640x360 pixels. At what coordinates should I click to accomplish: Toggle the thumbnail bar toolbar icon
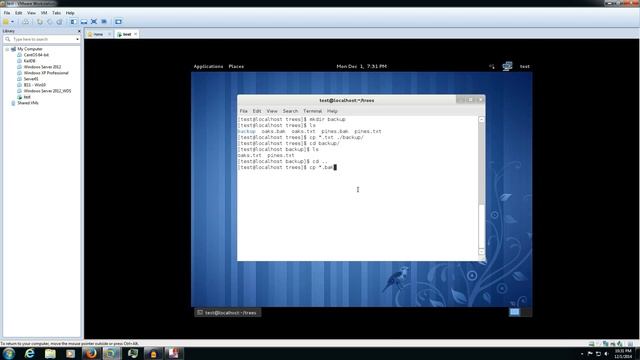click(x=84, y=22)
